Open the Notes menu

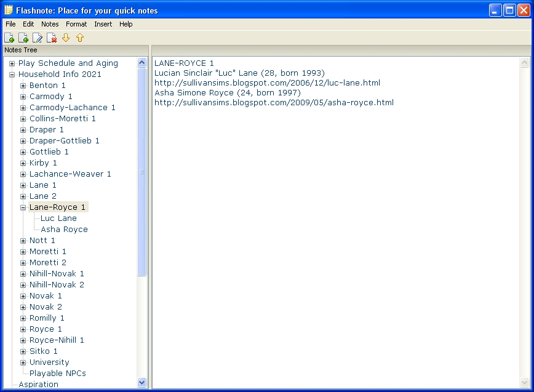click(50, 24)
